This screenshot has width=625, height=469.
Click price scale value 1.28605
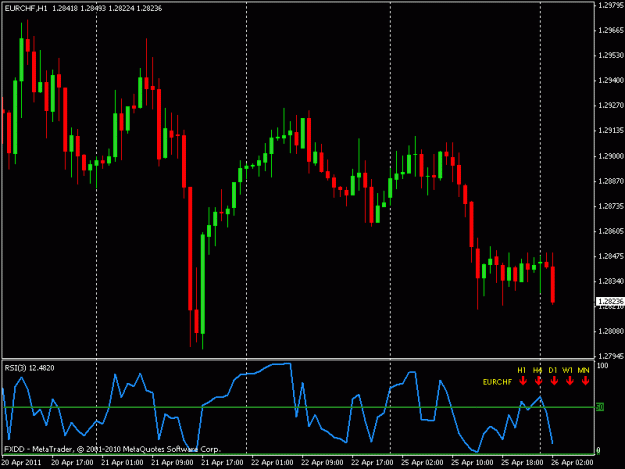[611, 231]
